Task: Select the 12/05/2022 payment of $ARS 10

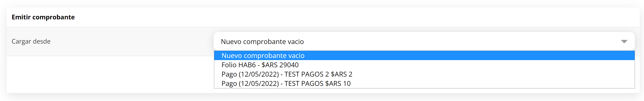Action: click(286, 84)
